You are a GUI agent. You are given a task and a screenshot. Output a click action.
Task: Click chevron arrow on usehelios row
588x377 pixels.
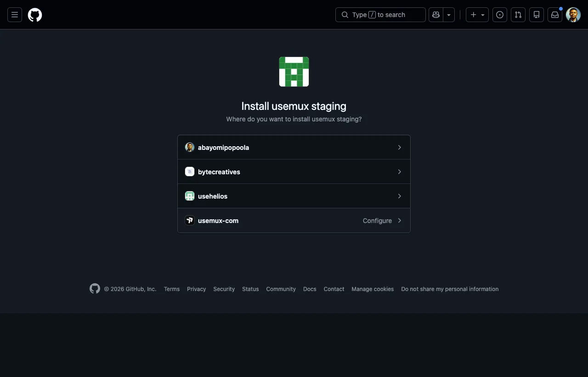pyautogui.click(x=400, y=196)
